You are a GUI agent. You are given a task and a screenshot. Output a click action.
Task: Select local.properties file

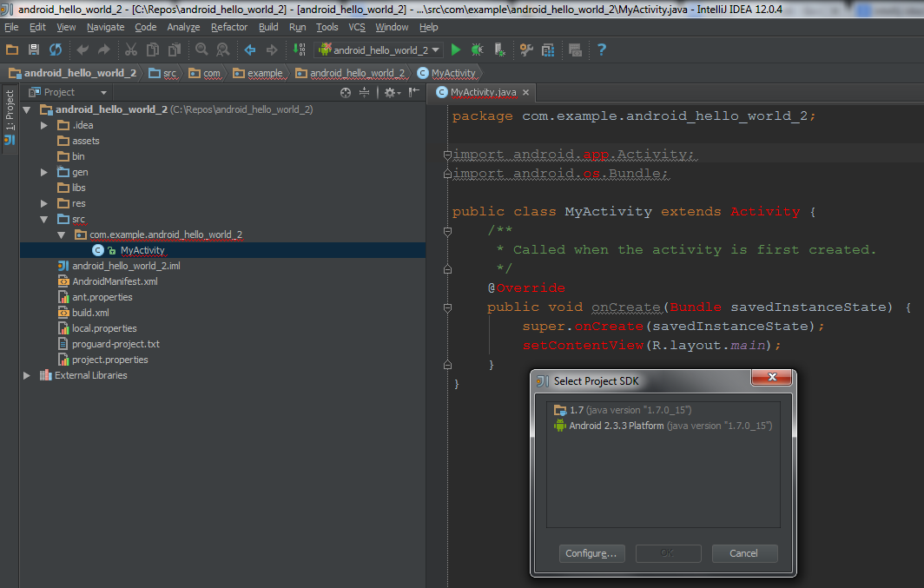(104, 328)
